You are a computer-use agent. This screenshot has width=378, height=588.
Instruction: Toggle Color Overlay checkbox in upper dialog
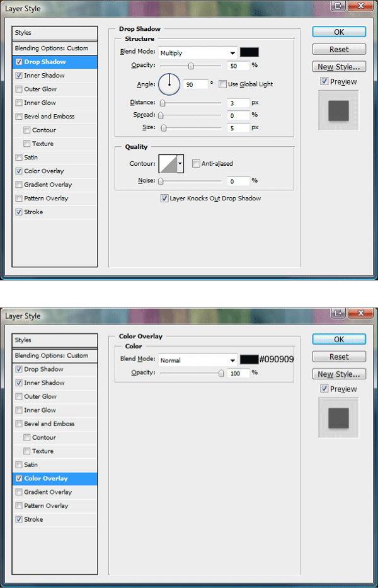[x=19, y=171]
